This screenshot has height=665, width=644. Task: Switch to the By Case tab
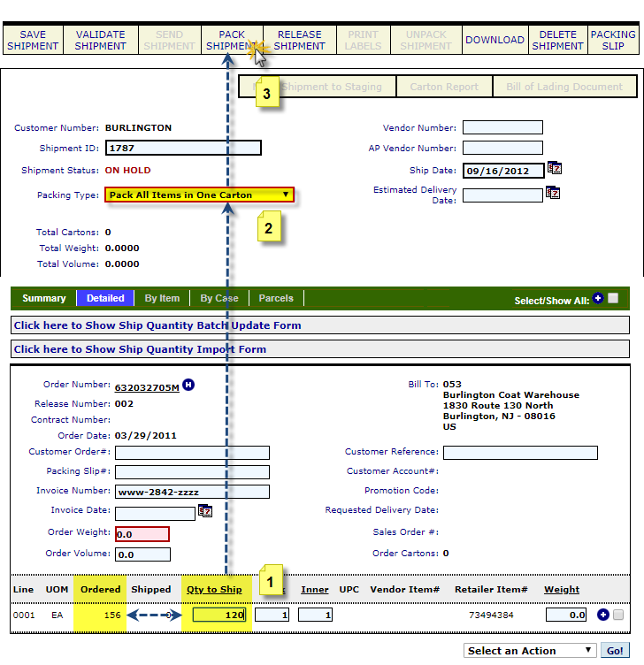point(219,298)
